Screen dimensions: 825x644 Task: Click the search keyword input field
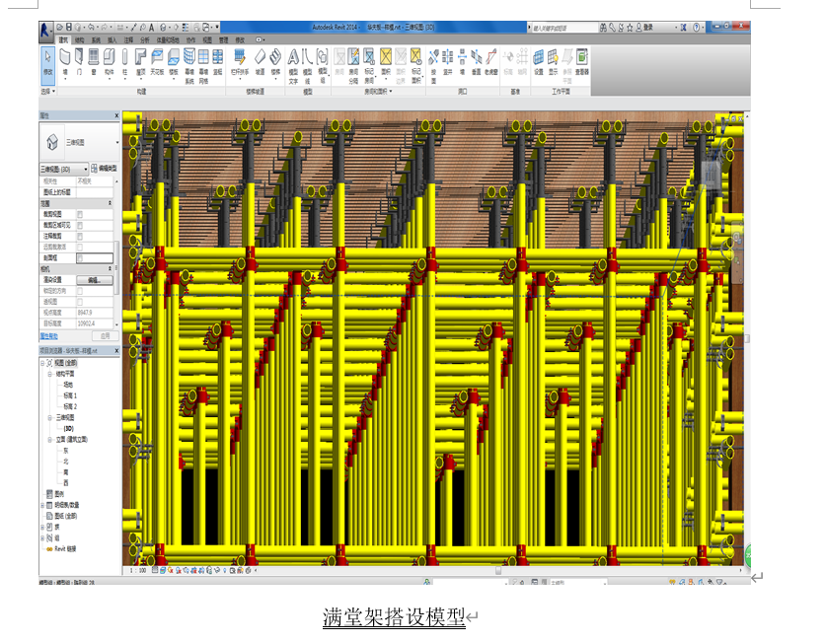pos(564,28)
